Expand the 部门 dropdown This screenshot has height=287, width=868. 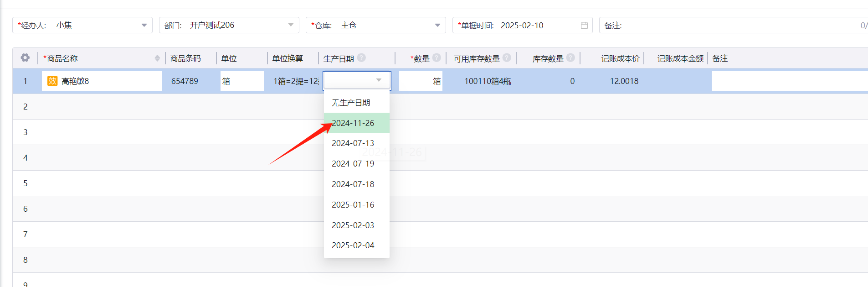(x=291, y=26)
